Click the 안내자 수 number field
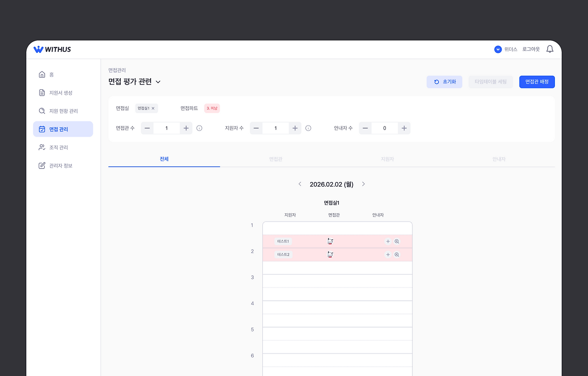This screenshot has height=376, width=588. (x=385, y=128)
